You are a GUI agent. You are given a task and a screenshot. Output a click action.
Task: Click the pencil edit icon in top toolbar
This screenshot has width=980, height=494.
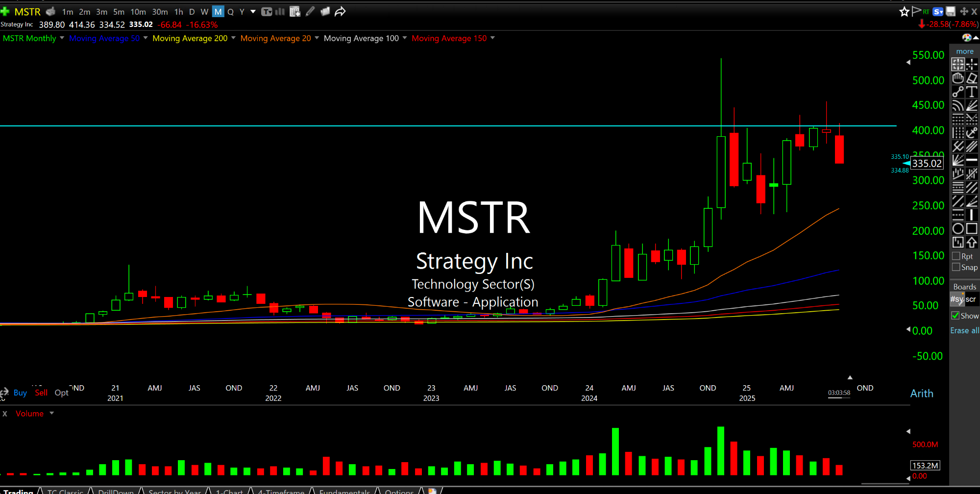(x=310, y=11)
